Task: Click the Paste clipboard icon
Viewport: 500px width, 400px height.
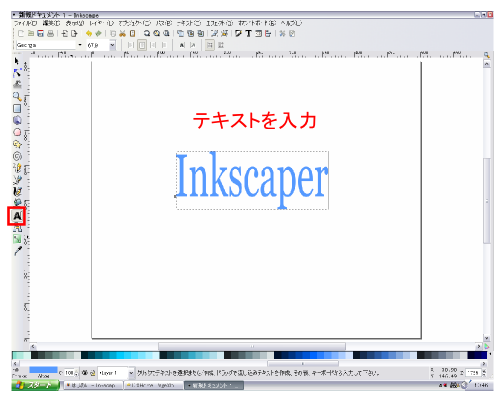Action: (x=132, y=33)
